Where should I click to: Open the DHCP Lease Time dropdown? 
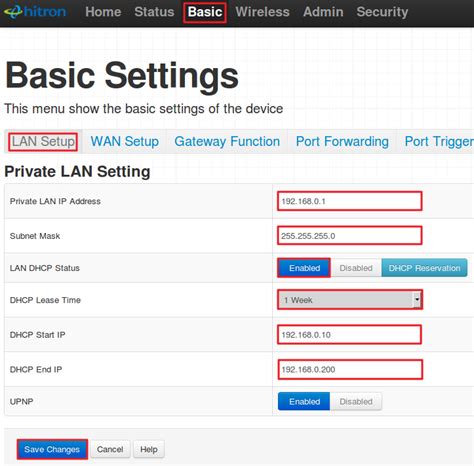pos(350,300)
